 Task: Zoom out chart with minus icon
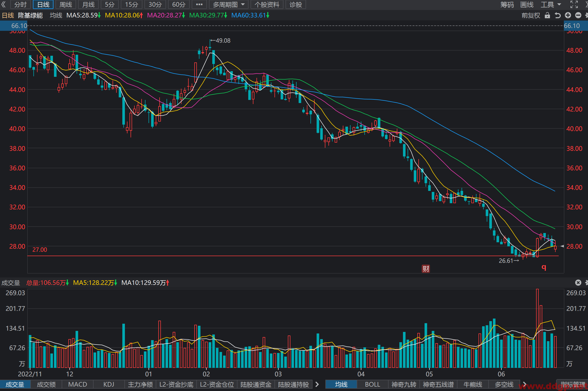[x=578, y=15]
